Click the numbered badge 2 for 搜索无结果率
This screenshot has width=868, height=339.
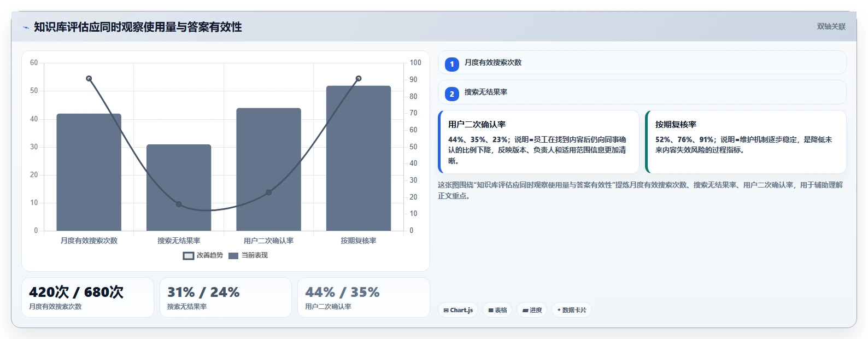point(452,94)
